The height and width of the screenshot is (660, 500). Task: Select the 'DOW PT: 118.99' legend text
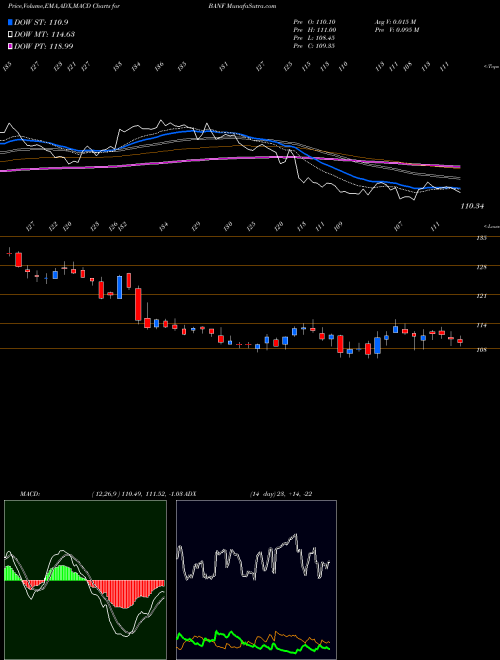[43, 46]
